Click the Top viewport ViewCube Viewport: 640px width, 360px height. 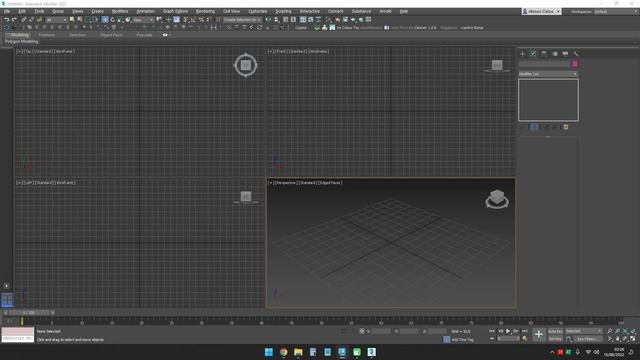246,65
